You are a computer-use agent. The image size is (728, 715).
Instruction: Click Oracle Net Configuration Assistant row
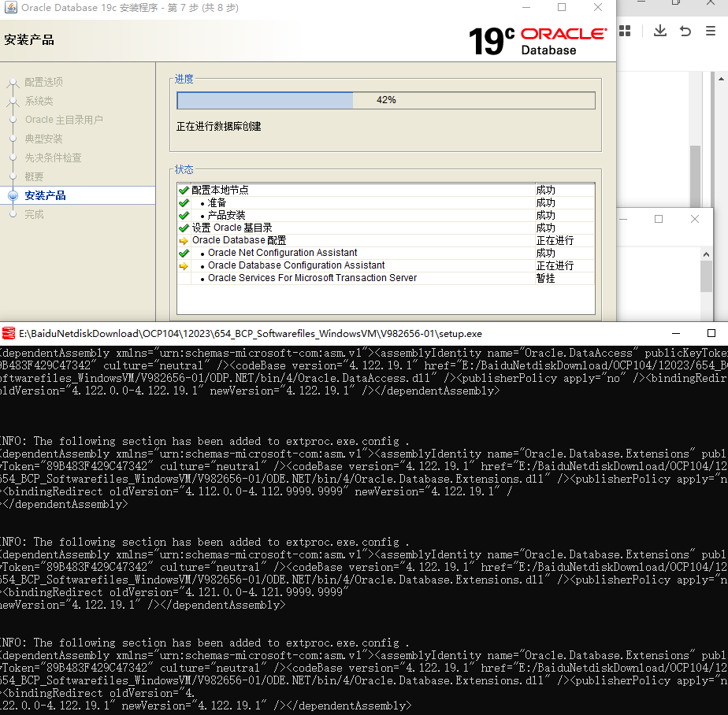(x=386, y=253)
